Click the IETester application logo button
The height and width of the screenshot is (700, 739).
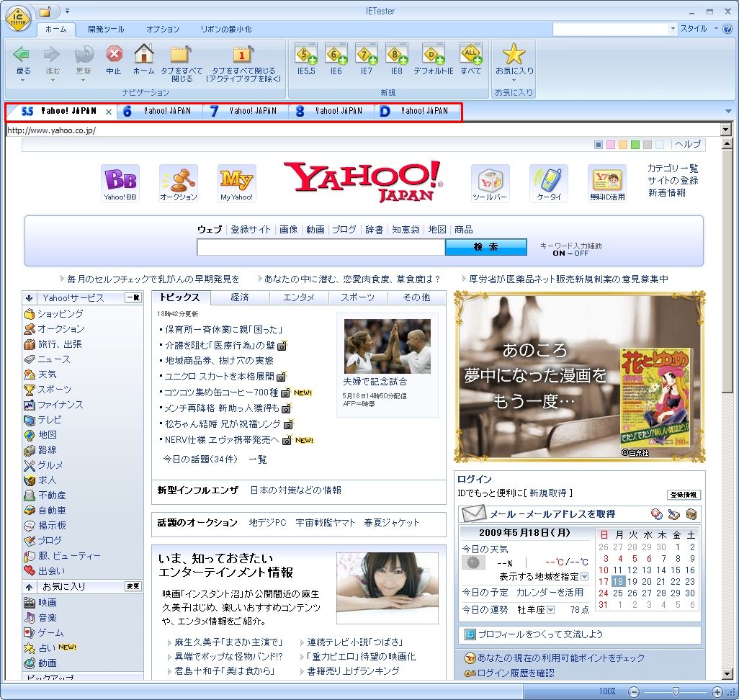coord(18,19)
